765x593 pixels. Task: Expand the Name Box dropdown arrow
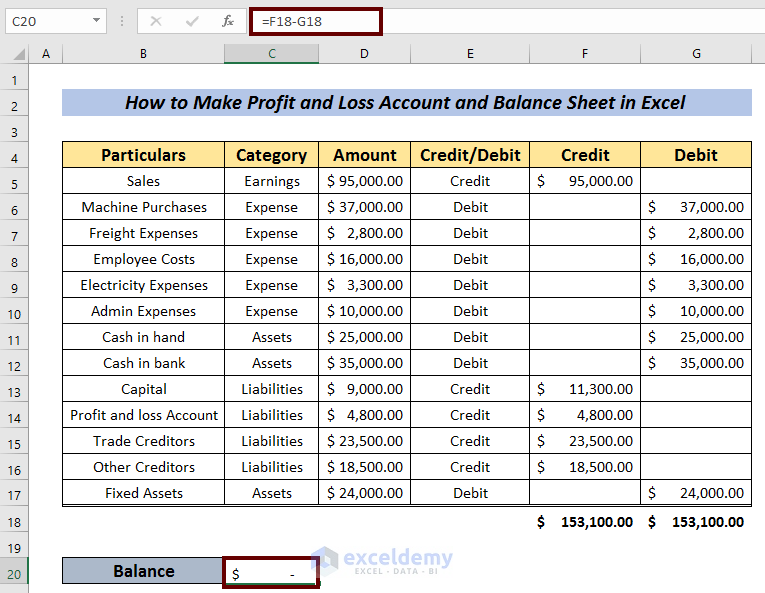[96, 20]
